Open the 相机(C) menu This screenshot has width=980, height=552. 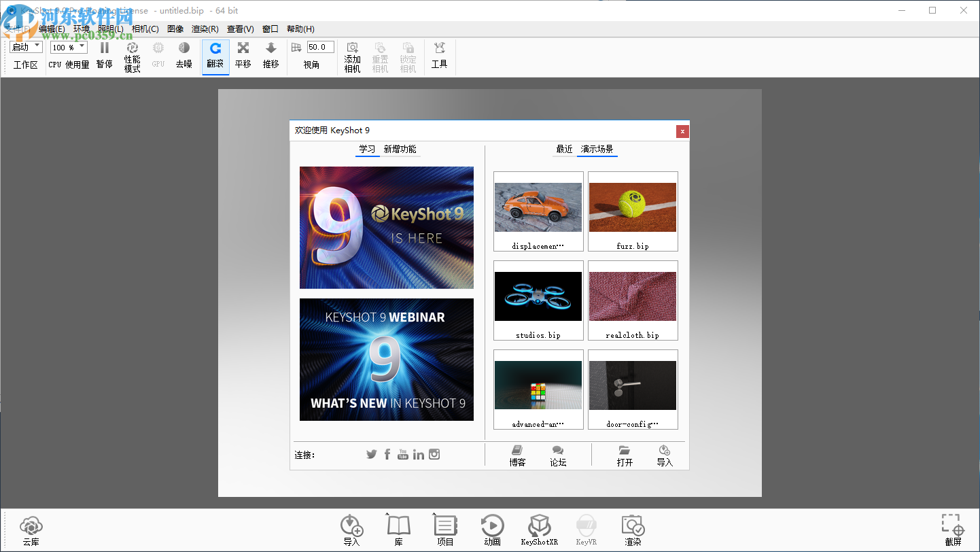[145, 29]
